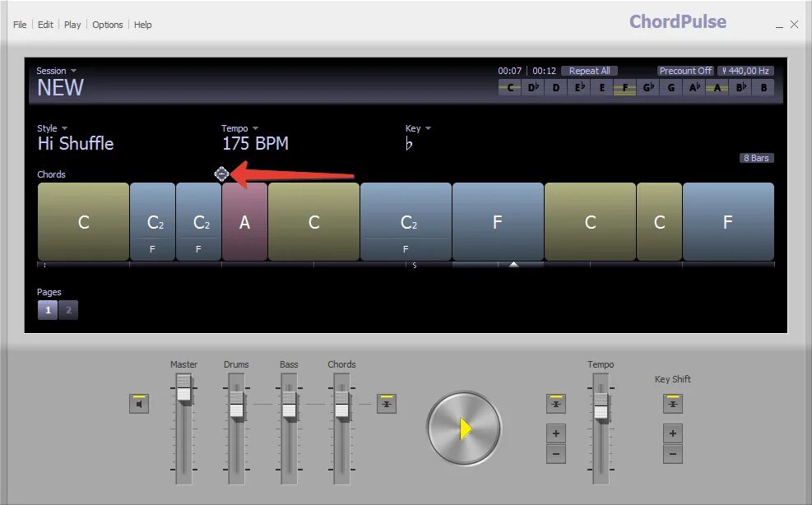Select the last F chord block
The image size is (812, 505).
click(728, 222)
